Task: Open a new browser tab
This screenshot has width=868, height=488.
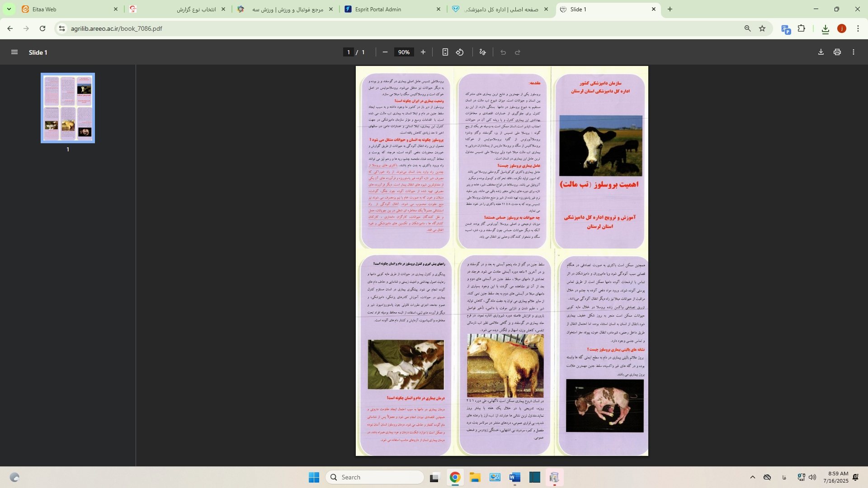Action: click(x=670, y=9)
